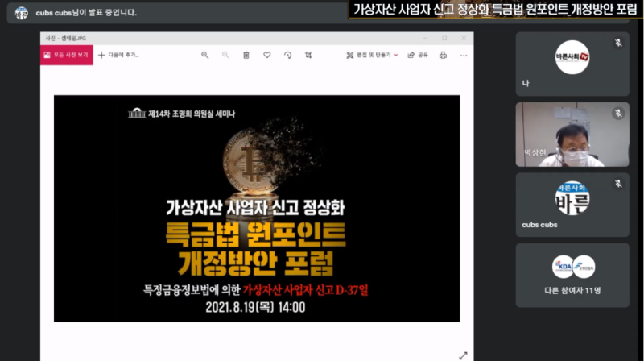
Task: Open the more options ellipsis menu
Action: pyautogui.click(x=464, y=55)
